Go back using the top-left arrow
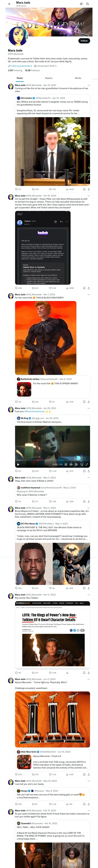Screen dimensions: 98x868 [9, 4]
